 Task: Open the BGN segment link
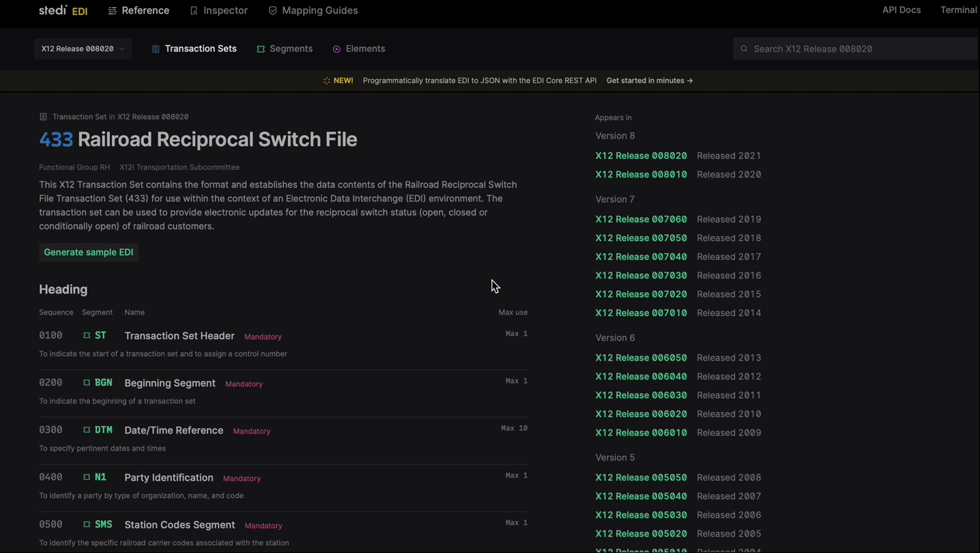pyautogui.click(x=103, y=383)
